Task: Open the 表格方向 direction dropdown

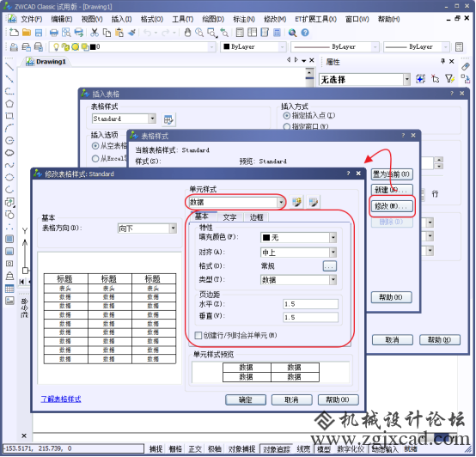Action: coord(173,228)
